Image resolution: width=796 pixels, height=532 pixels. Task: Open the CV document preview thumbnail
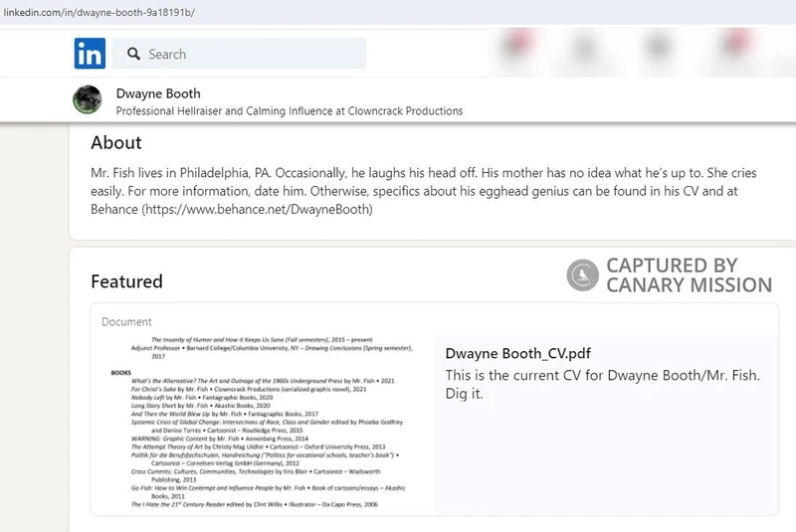(263, 423)
